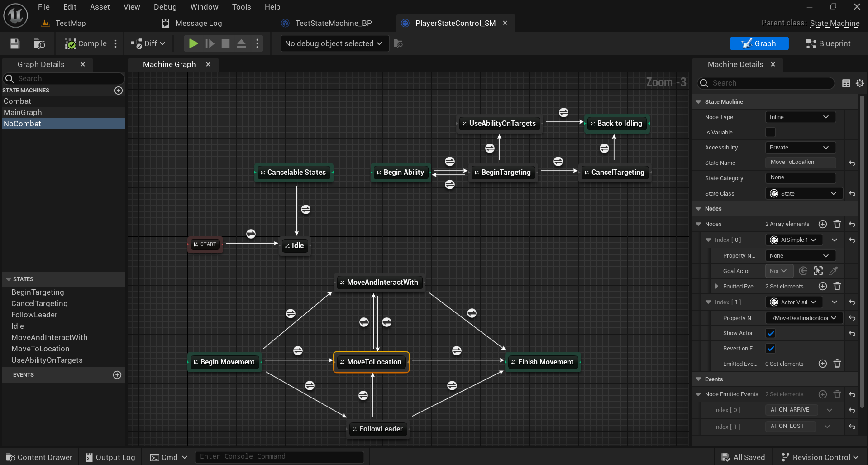
Task: Switch to the Message Log tab
Action: (x=198, y=23)
